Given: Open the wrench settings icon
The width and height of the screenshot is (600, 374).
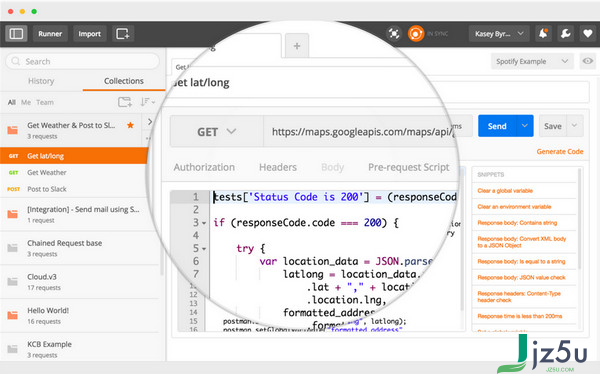Looking at the screenshot, I should [x=566, y=34].
